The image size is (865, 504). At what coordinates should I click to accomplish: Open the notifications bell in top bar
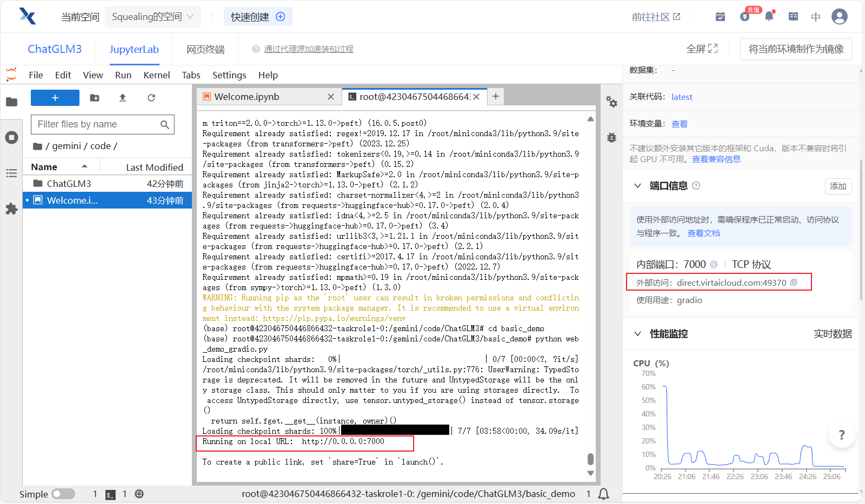769,17
